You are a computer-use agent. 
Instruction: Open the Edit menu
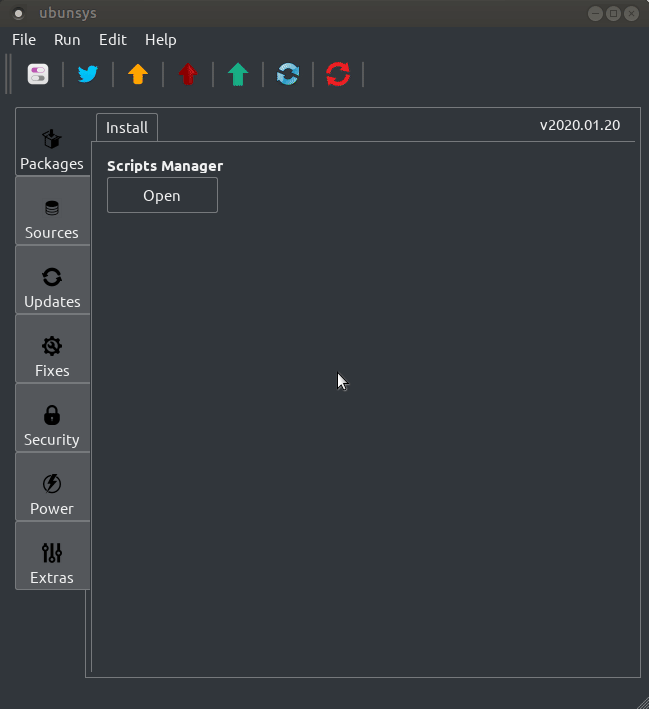tap(113, 40)
